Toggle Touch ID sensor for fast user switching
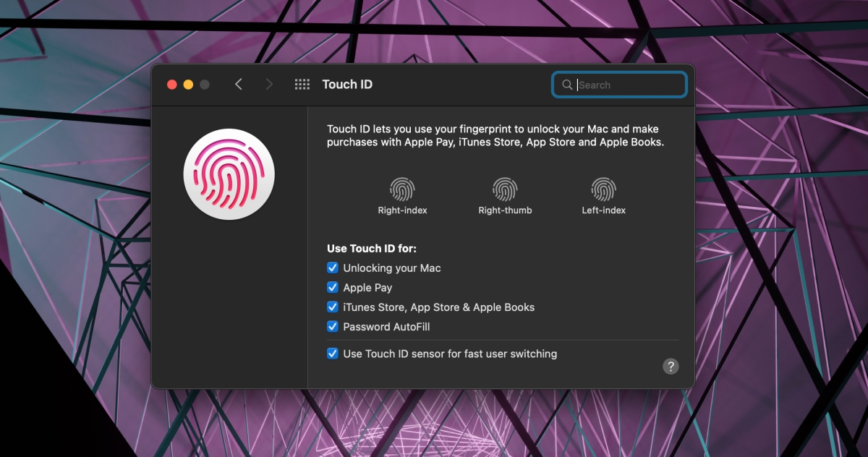The height and width of the screenshot is (457, 868). click(333, 354)
